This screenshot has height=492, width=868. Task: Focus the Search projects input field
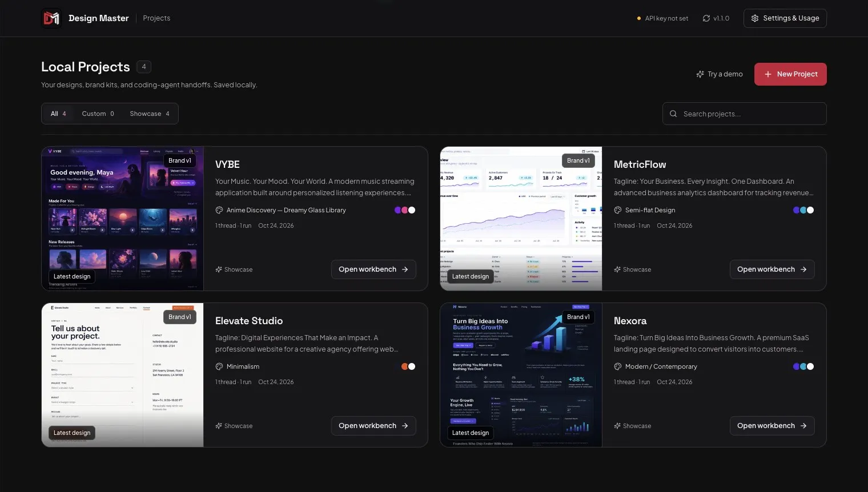point(745,114)
